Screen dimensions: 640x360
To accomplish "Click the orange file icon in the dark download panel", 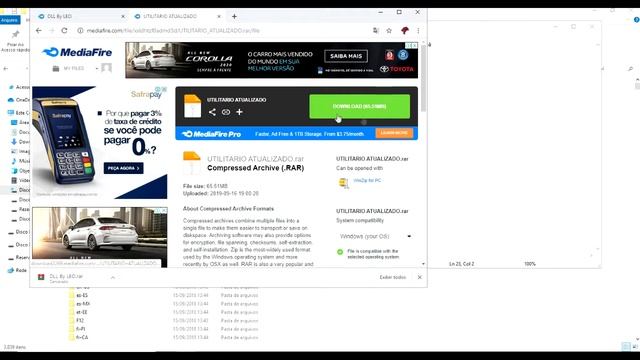I will pos(193,106).
